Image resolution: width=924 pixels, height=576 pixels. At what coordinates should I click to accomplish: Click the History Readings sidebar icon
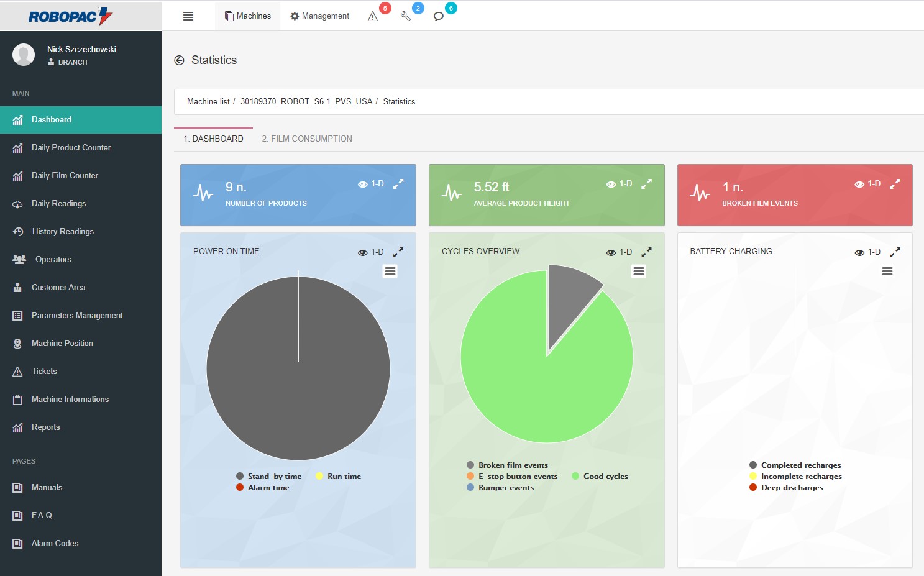point(18,231)
